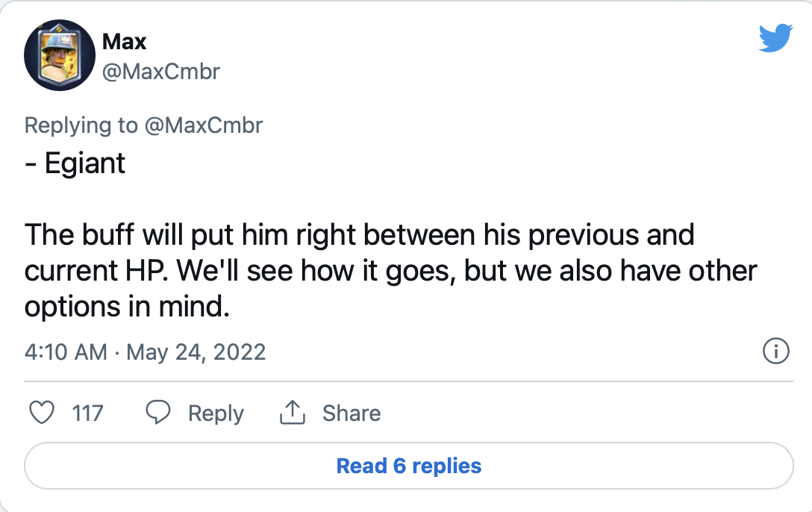The image size is (812, 512).
Task: Click the Reply text label
Action: 216,413
